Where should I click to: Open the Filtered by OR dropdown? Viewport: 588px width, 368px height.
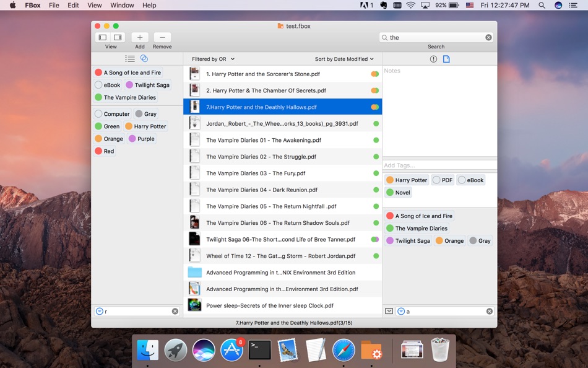point(213,59)
